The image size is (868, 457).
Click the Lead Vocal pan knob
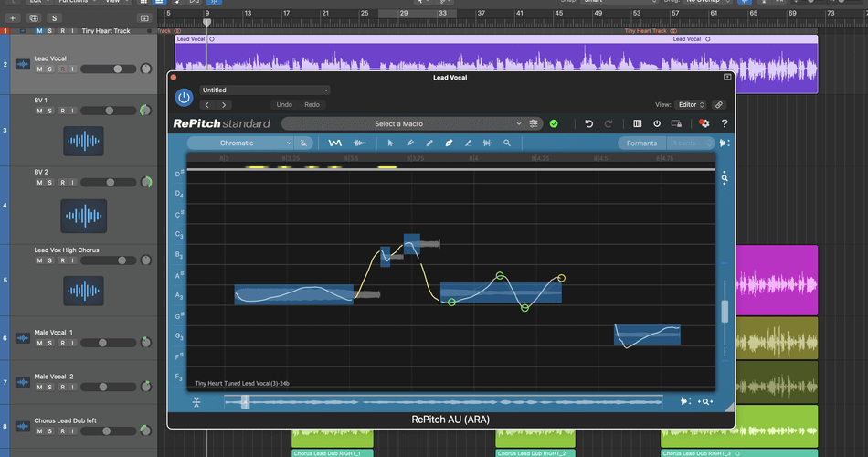pos(146,69)
